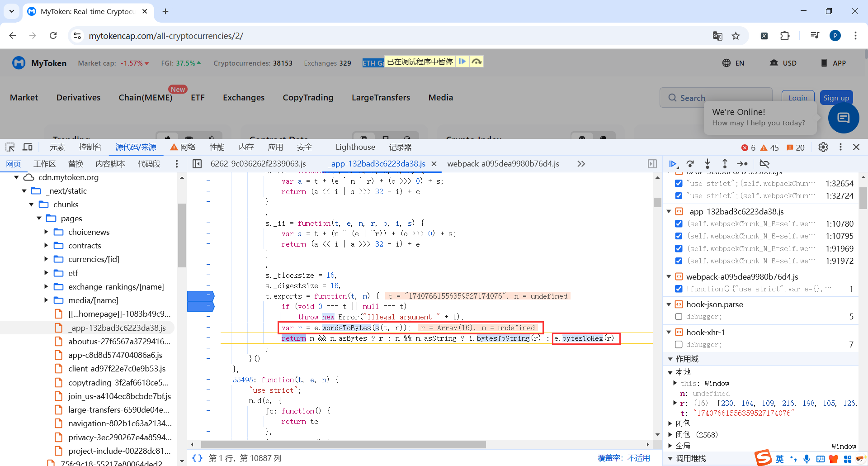Image resolution: width=868 pixels, height=466 pixels.
Task: Resume script execution in debugger toolbar
Action: tap(673, 164)
